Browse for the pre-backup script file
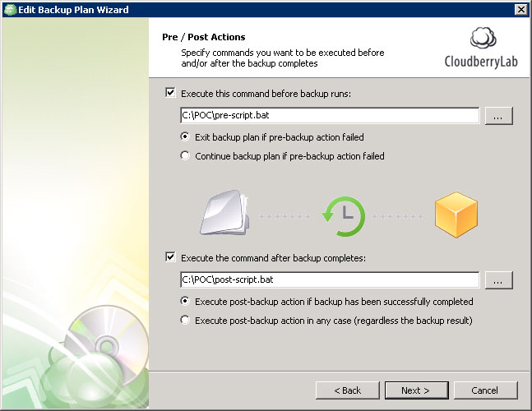The height and width of the screenshot is (411, 532). pyautogui.click(x=498, y=116)
